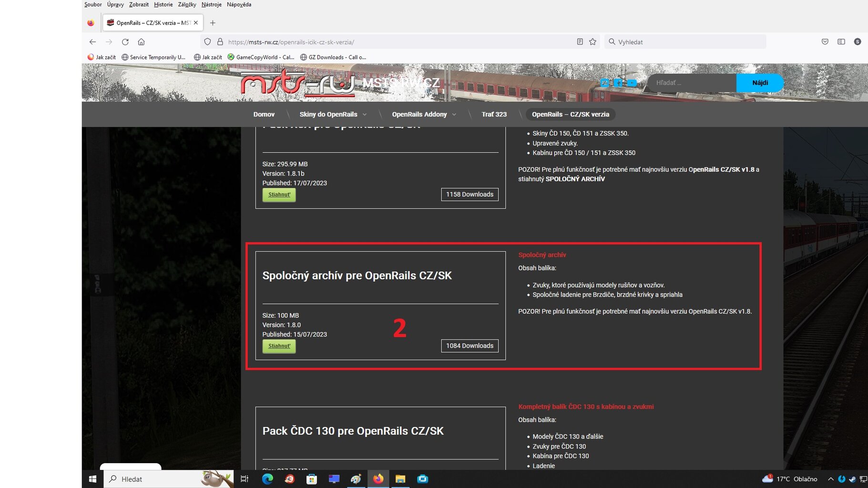Open Microsoft Store from the taskbar
The height and width of the screenshot is (488, 868).
point(312,479)
